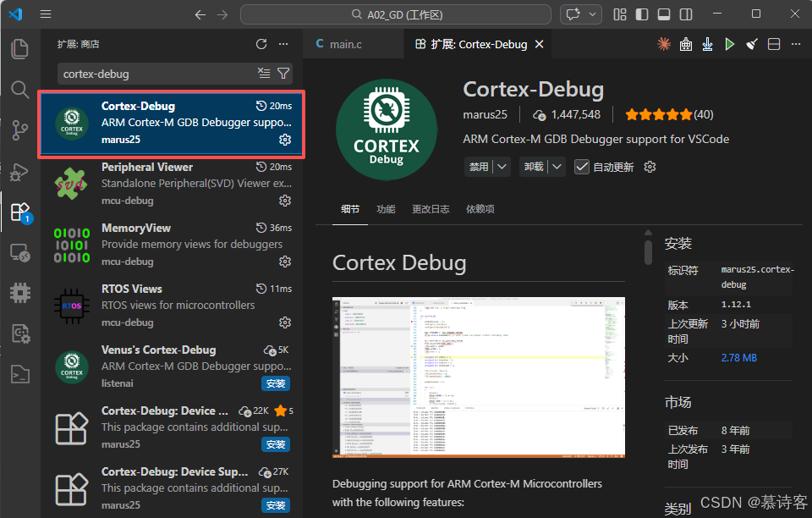Close the 扩展: Cortex-Debug tab
Viewport: 812px width, 518px height.
coord(539,45)
